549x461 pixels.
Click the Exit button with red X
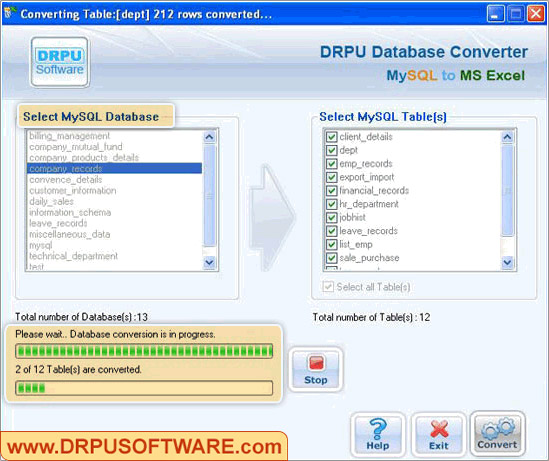click(439, 435)
